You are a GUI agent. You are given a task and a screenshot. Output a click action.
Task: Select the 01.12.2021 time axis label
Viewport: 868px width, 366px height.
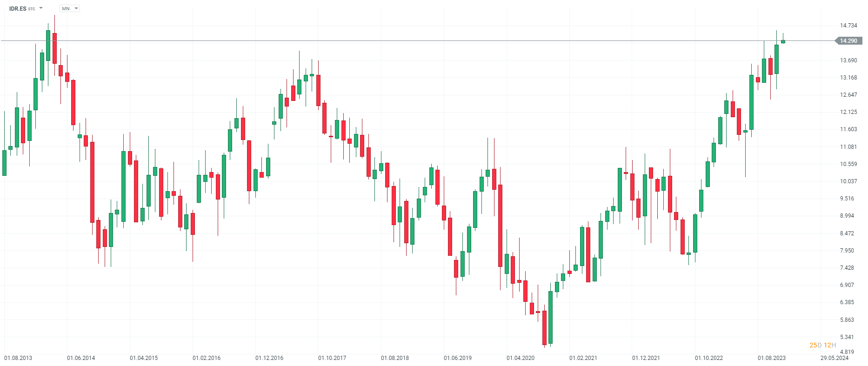646,358
